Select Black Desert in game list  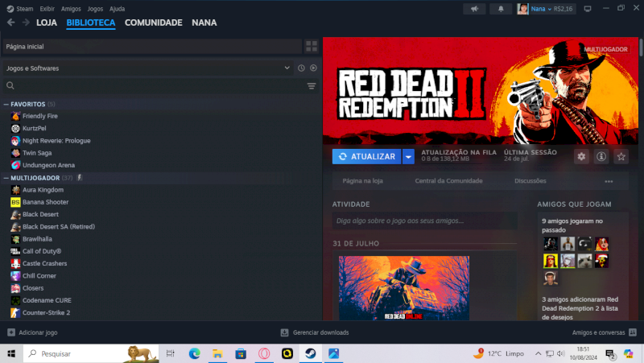[40, 215]
